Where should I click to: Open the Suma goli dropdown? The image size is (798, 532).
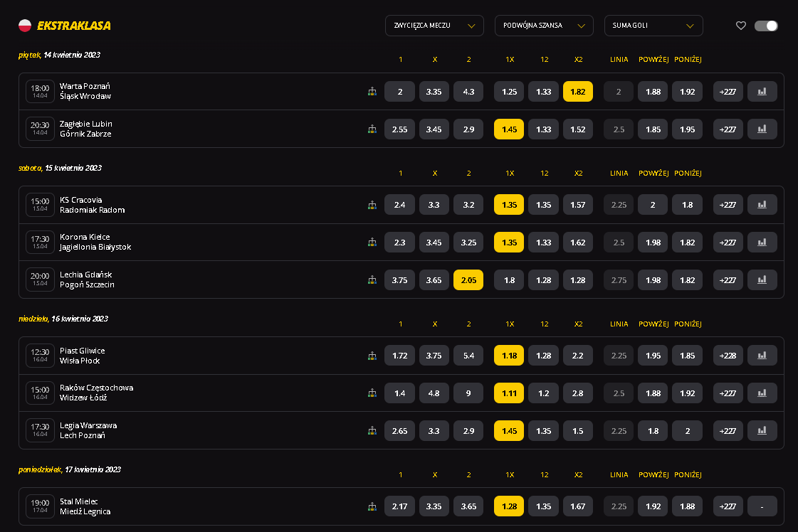tap(653, 26)
